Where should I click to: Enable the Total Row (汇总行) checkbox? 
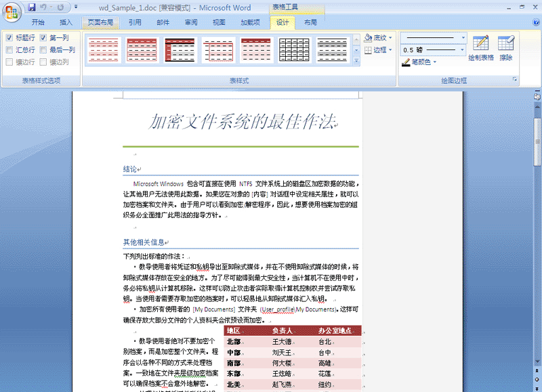tap(9, 50)
